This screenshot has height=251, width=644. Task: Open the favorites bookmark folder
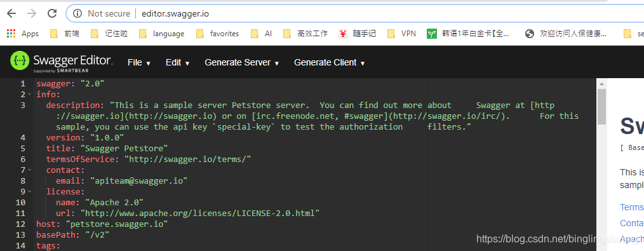click(217, 34)
